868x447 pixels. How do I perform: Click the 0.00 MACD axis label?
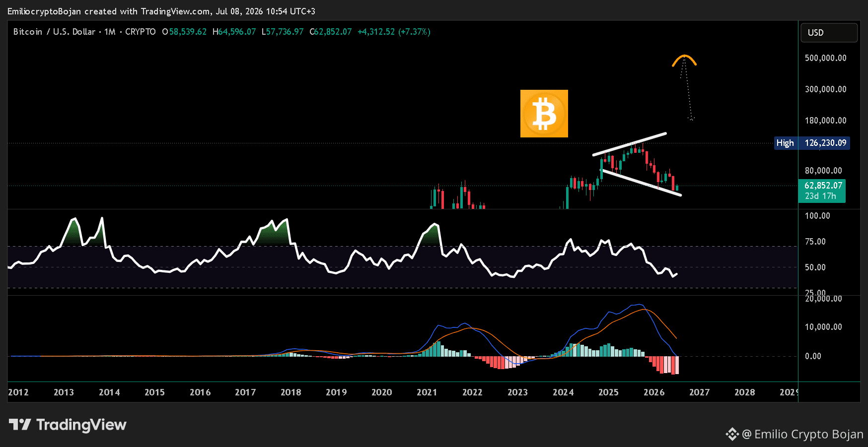tap(813, 356)
